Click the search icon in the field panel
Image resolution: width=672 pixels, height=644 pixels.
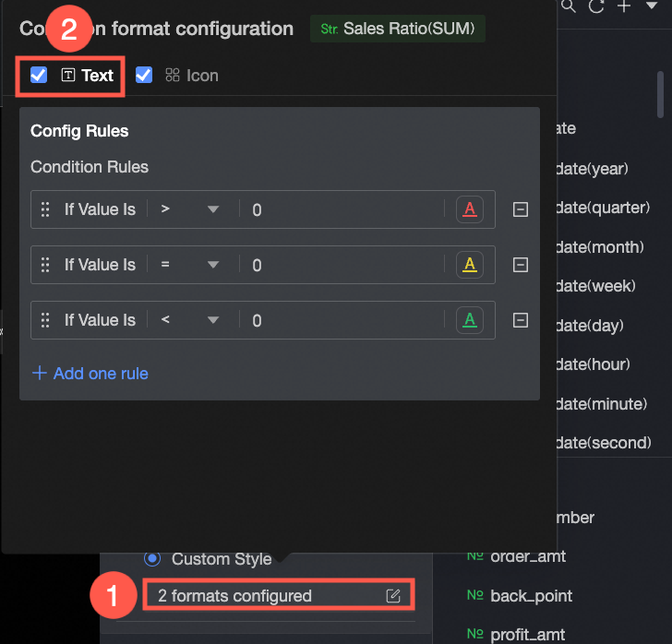click(569, 6)
